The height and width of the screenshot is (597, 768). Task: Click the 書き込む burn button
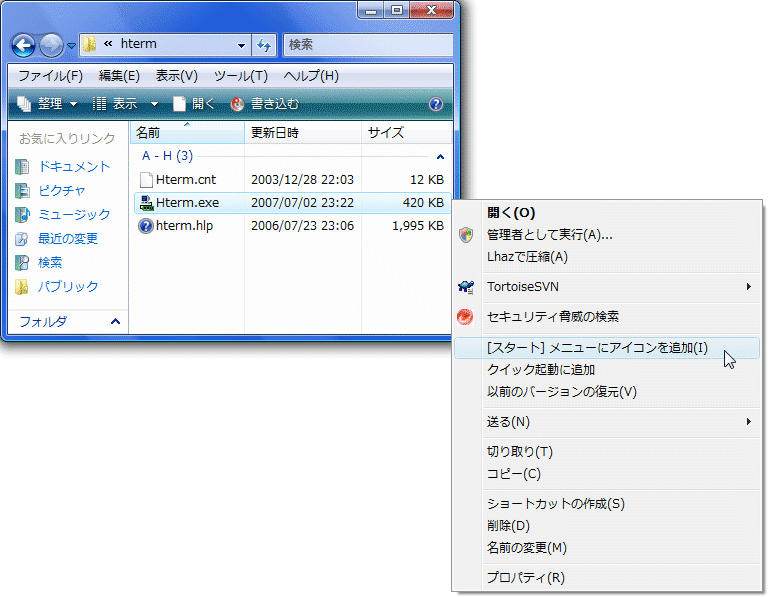[x=264, y=104]
